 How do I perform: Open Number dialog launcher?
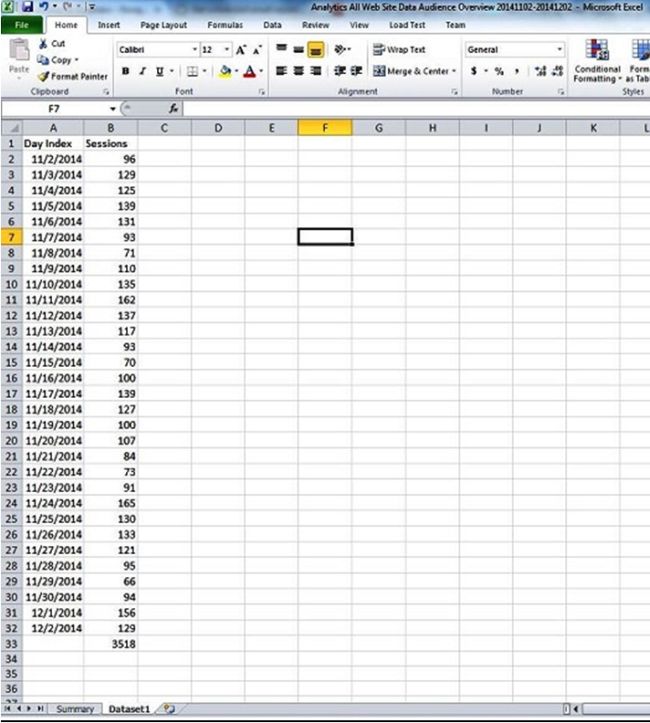561,92
